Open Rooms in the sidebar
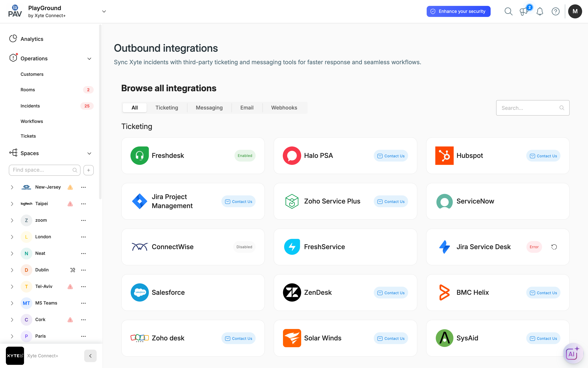Screen dimensions: 588x368 [x=28, y=90]
